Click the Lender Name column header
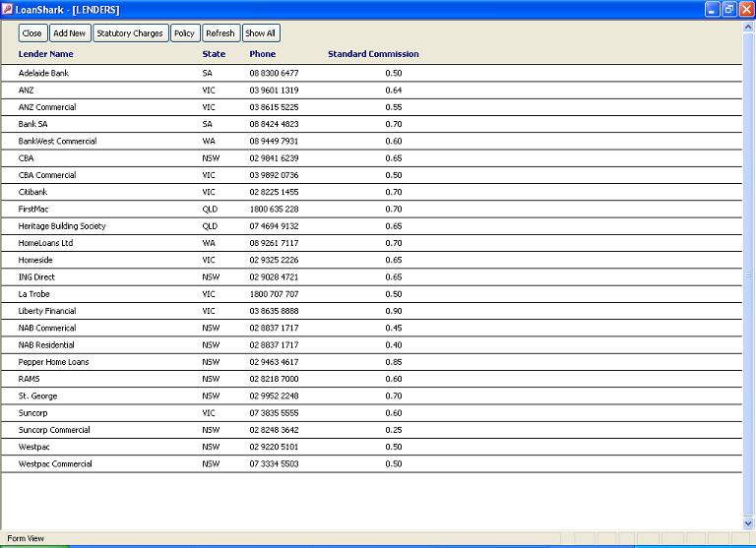Screen dimensions: 756x548 pyautogui.click(x=46, y=54)
